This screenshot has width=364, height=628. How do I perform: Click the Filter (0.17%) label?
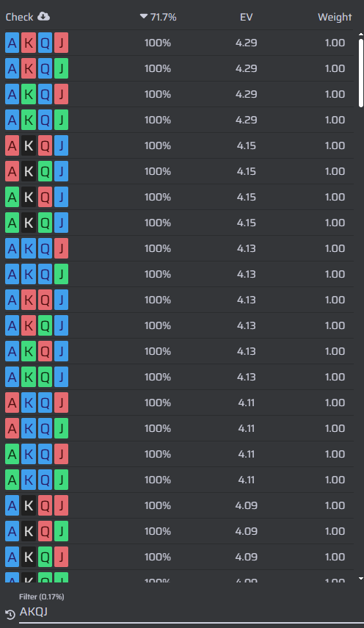pos(42,596)
